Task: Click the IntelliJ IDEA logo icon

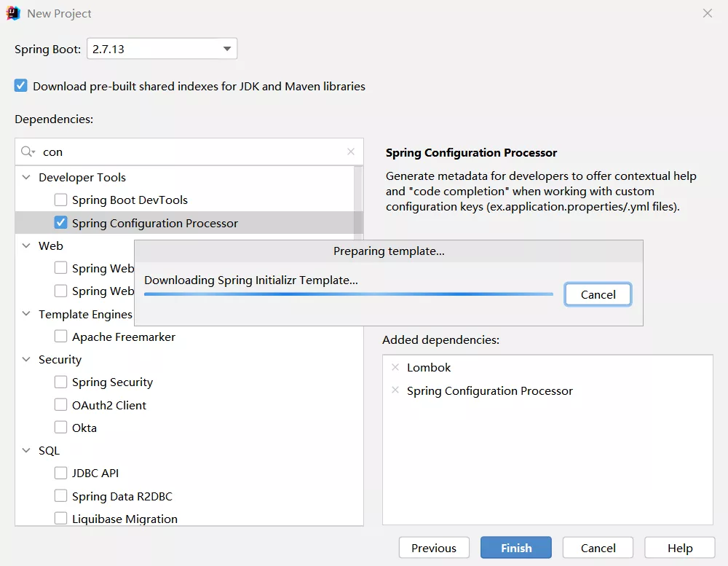Action: (13, 13)
